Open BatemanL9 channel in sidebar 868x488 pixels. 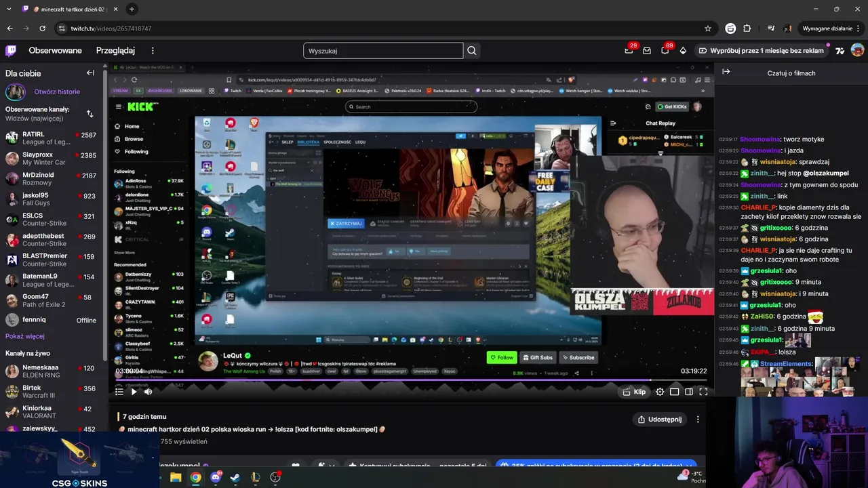pos(51,281)
